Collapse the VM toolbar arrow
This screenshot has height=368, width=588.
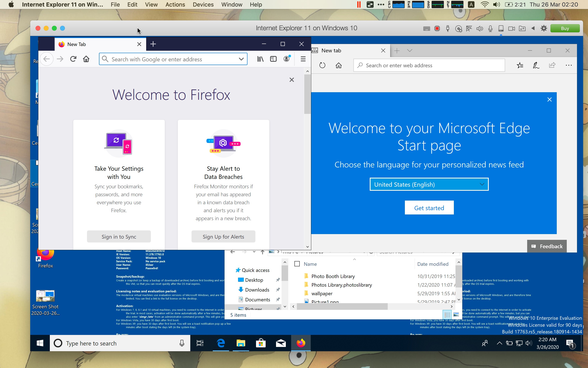(533, 28)
